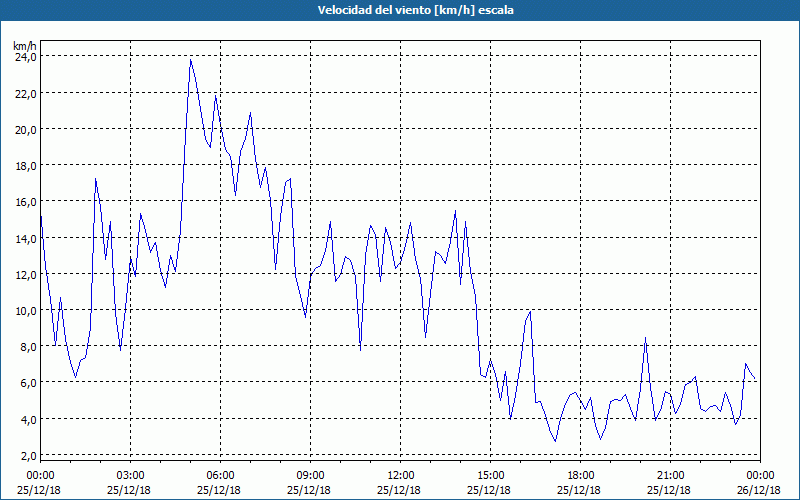The image size is (800, 500).
Task: Click the '18:00' time axis label
Action: tap(580, 476)
